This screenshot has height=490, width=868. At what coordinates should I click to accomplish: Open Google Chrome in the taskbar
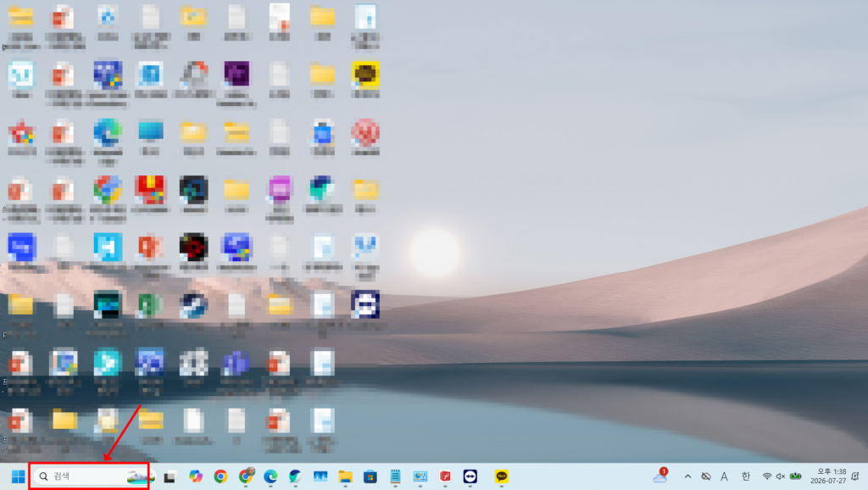pos(220,476)
